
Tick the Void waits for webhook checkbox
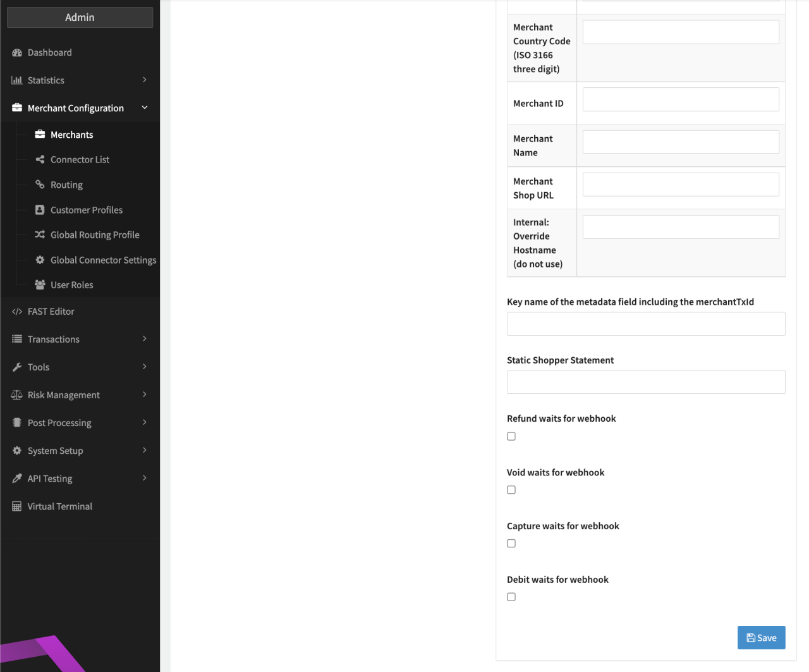(x=511, y=490)
